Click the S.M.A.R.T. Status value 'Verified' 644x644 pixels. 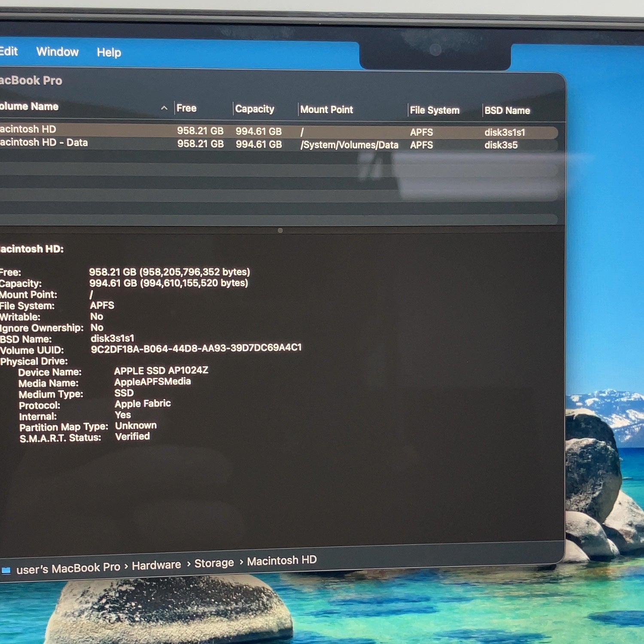coord(133,437)
